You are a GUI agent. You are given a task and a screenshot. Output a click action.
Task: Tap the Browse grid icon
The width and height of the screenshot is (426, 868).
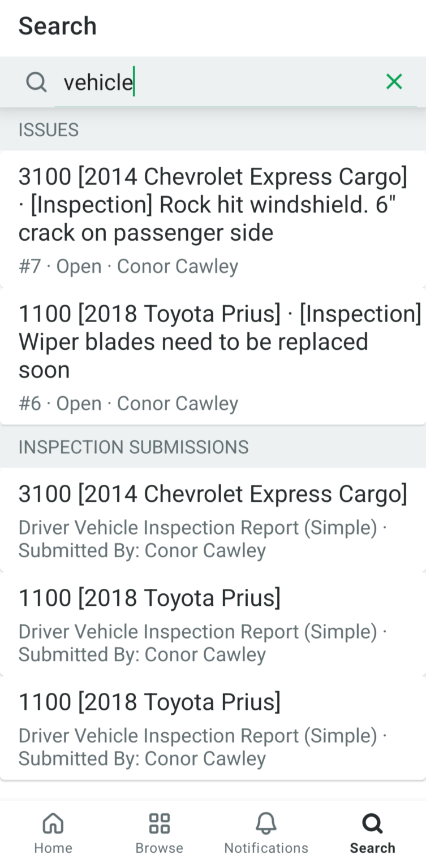click(160, 823)
